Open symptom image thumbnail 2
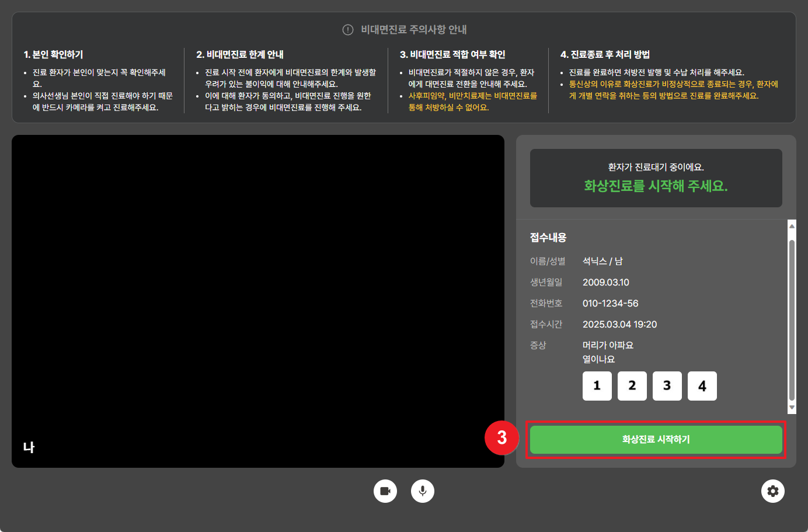 632,386
